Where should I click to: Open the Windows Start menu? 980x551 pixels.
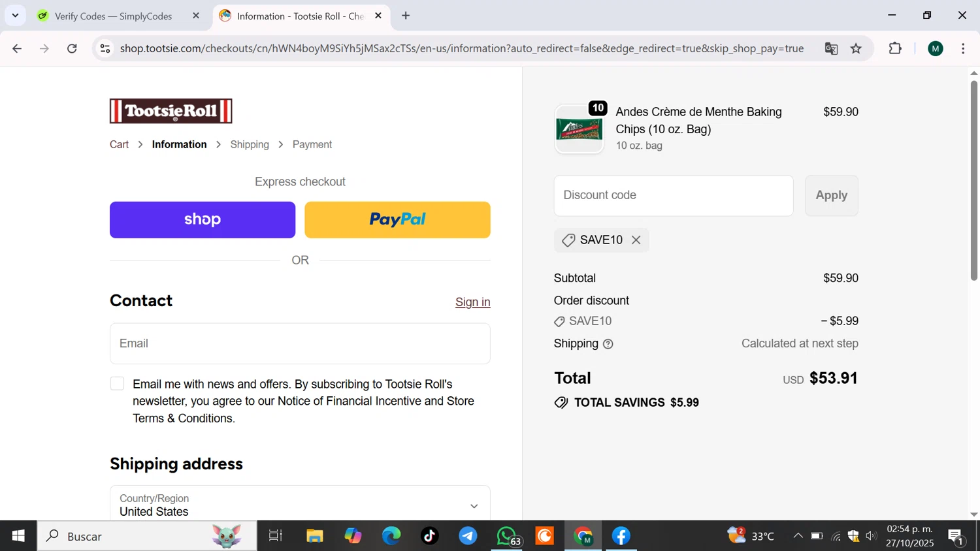(18, 536)
